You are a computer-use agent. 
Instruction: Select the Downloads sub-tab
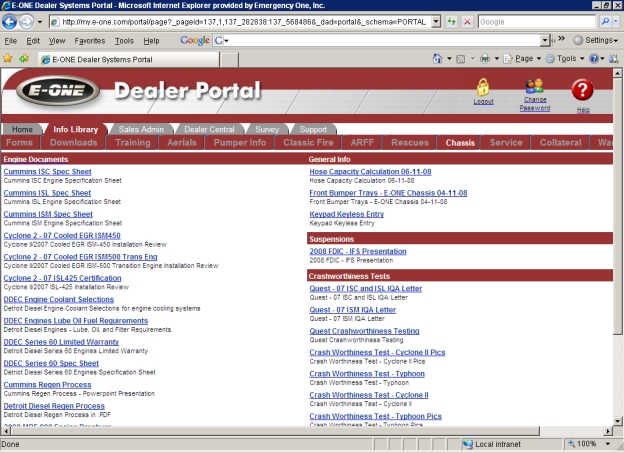[74, 143]
